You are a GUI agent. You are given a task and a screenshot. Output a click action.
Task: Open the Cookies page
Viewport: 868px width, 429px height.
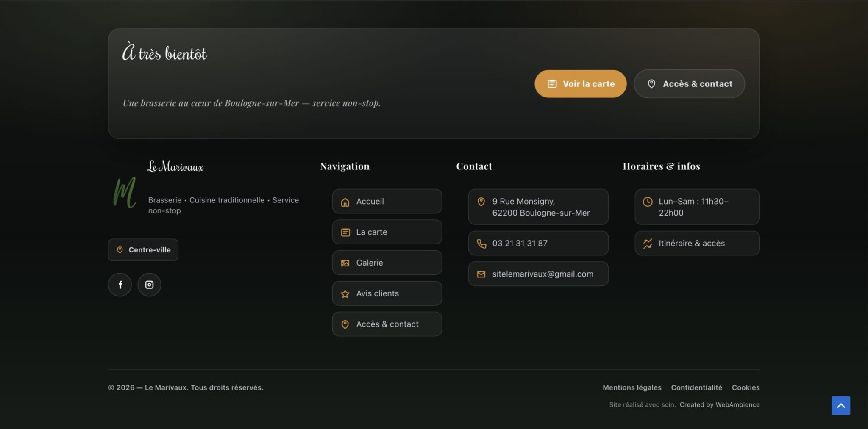pos(746,387)
